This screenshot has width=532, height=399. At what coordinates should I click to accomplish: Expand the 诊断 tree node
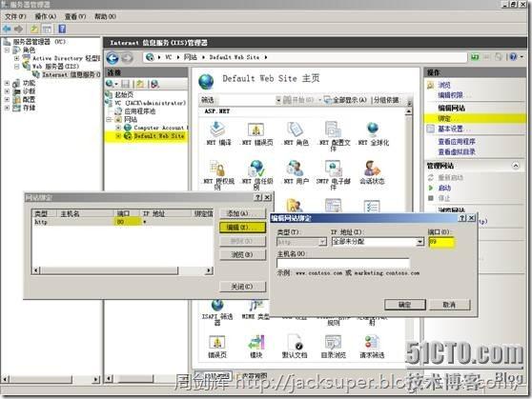coord(7,91)
